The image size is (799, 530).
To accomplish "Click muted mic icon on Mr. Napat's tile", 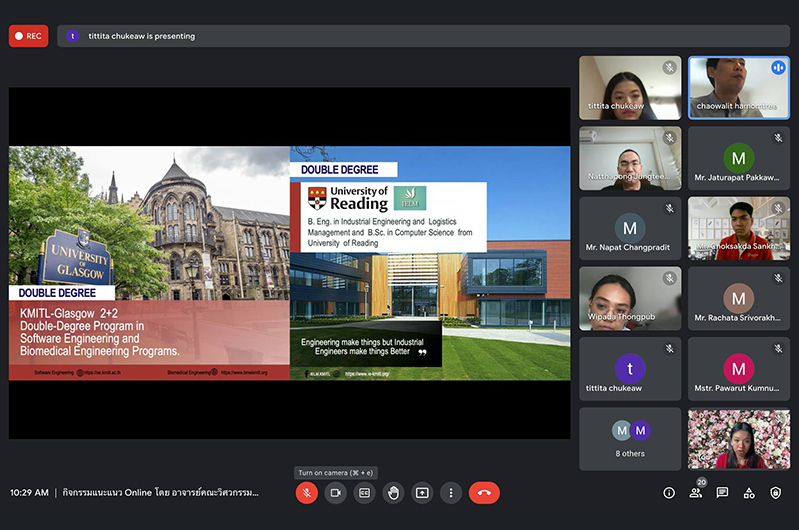I will coord(670,208).
